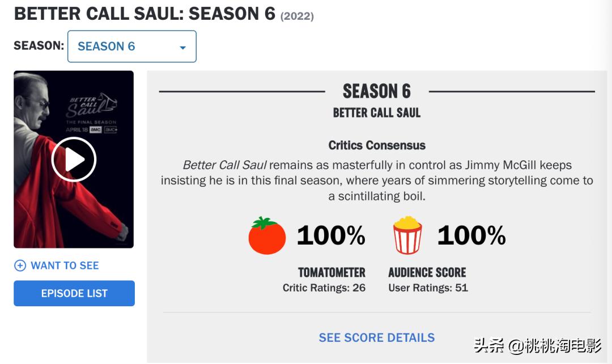This screenshot has width=612, height=364.
Task: Click Better Call Saul italic title in consensus
Action: [225, 165]
